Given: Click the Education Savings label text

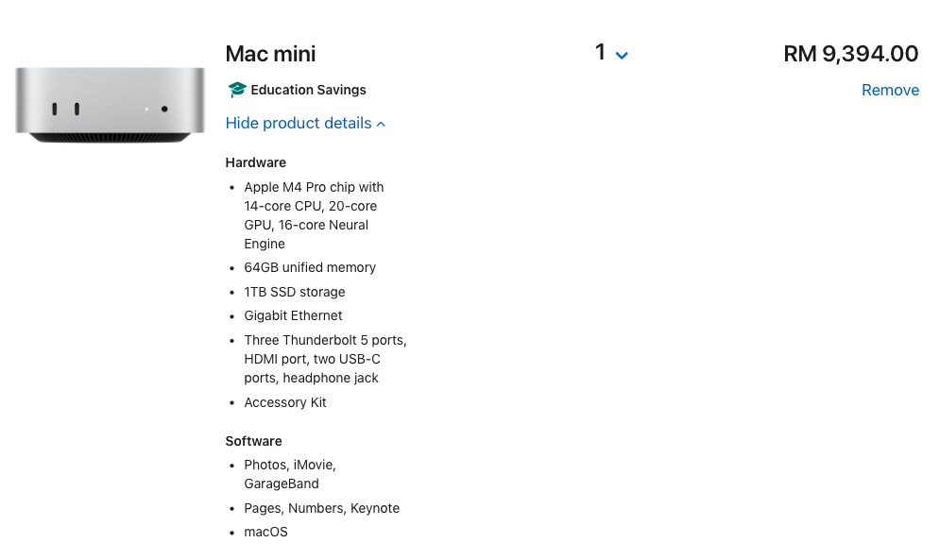Looking at the screenshot, I should (308, 90).
